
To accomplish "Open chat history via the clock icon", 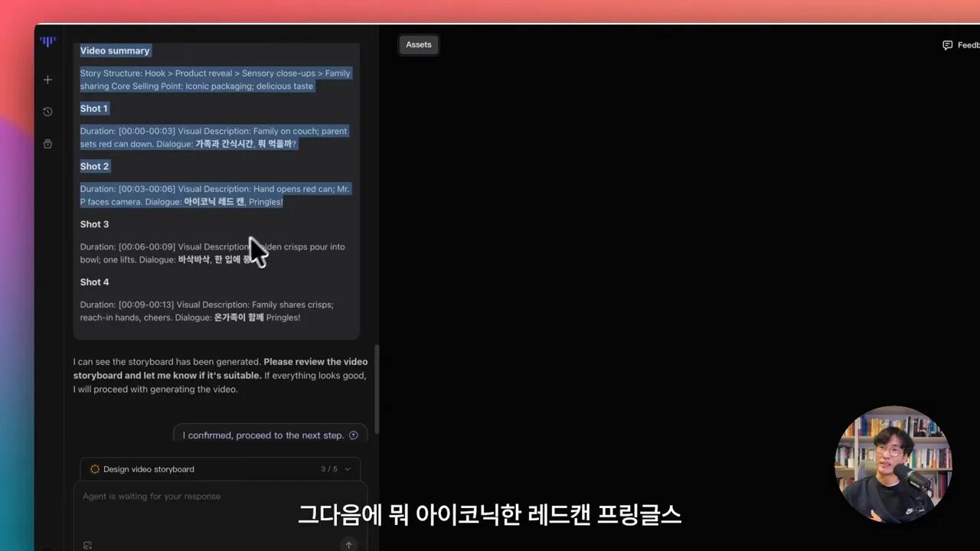I will coord(47,112).
